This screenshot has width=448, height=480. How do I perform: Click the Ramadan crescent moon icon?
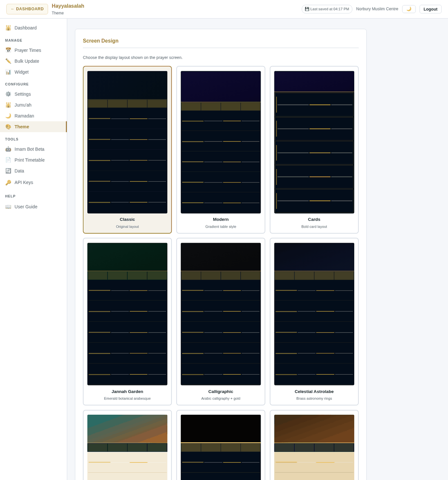click(x=8, y=116)
